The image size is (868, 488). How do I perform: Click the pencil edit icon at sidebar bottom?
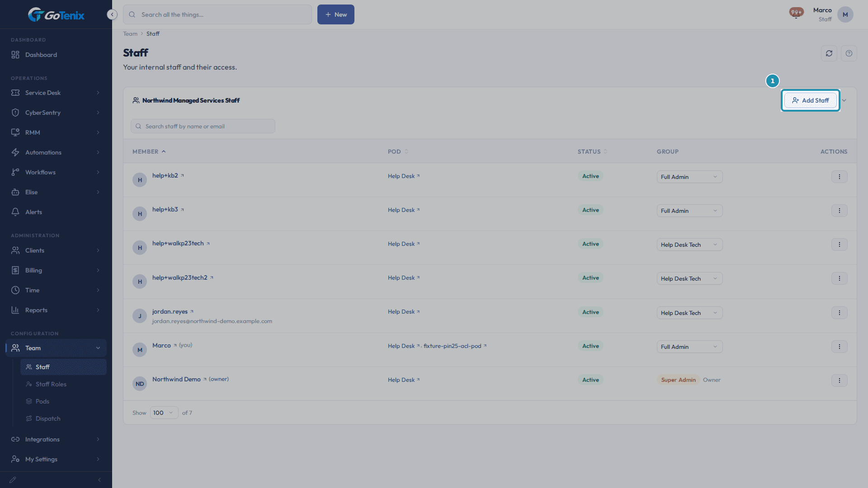13,480
